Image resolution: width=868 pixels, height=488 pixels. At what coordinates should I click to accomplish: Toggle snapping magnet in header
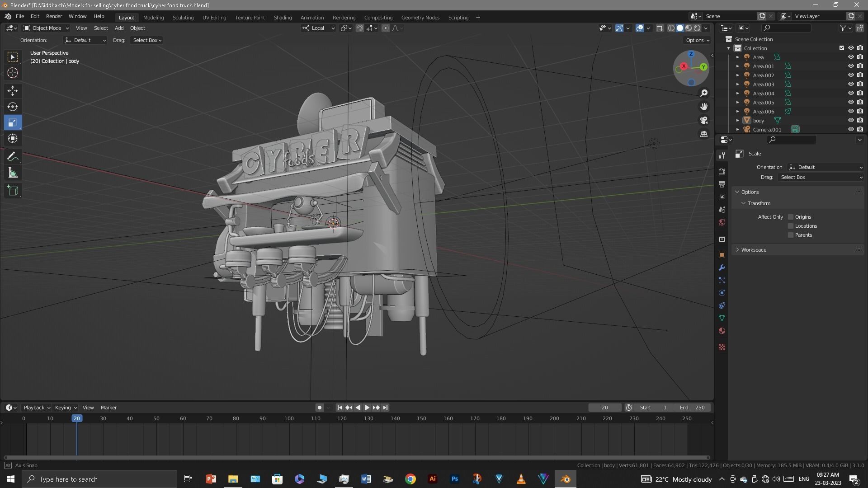(360, 28)
